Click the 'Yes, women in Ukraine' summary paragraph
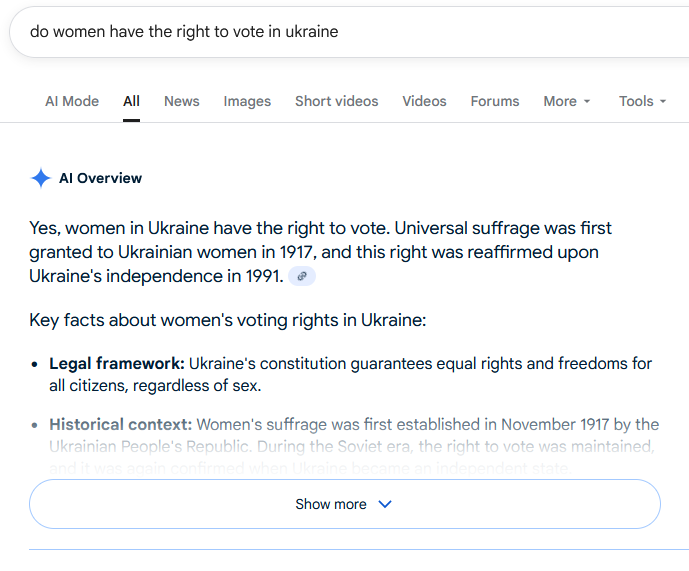Image resolution: width=689 pixels, height=571 pixels. tap(320, 252)
